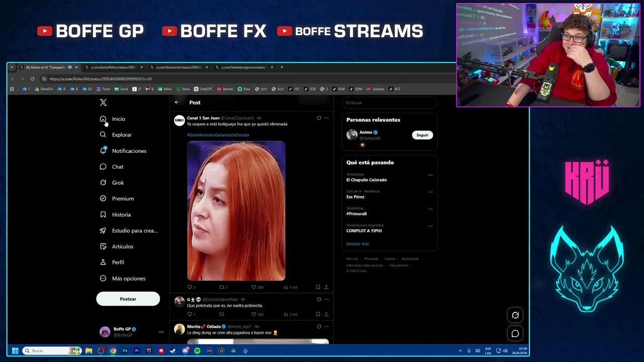
Task: Open more options on Canal 1 San Juan post
Action: coord(326,118)
